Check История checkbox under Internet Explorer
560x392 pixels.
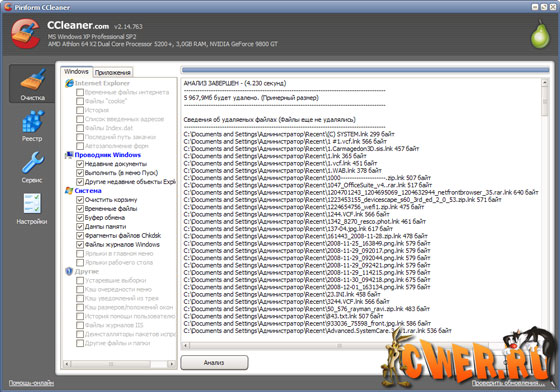tap(80, 110)
